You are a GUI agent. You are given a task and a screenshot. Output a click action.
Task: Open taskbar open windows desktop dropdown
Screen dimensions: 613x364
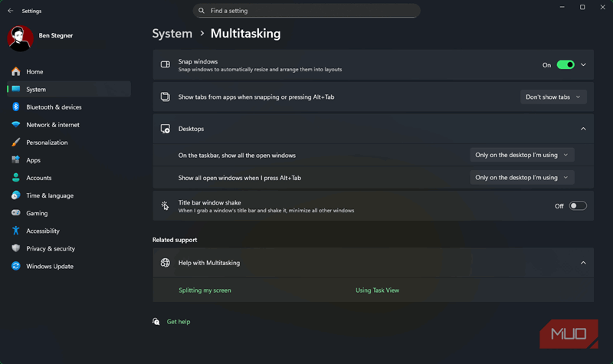522,155
